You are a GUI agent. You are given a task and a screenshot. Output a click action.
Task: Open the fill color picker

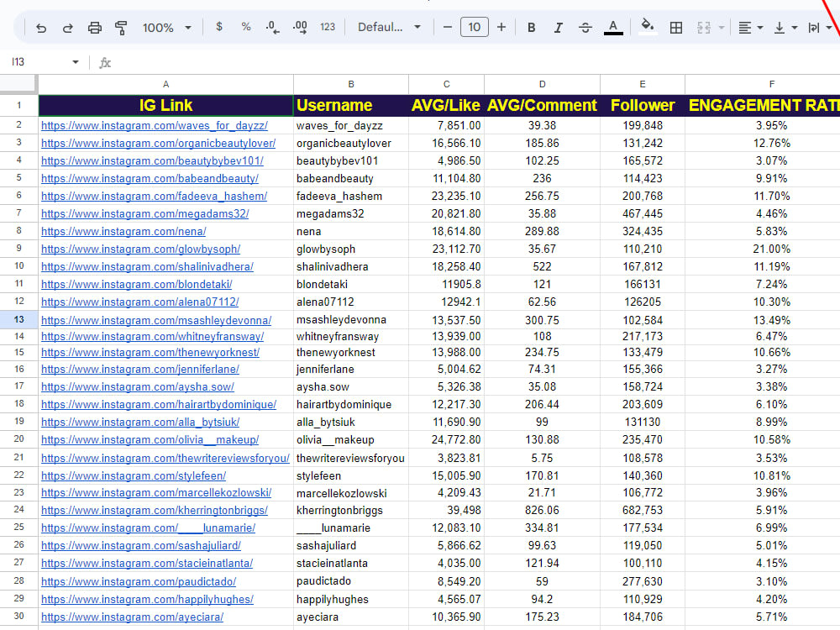(647, 27)
